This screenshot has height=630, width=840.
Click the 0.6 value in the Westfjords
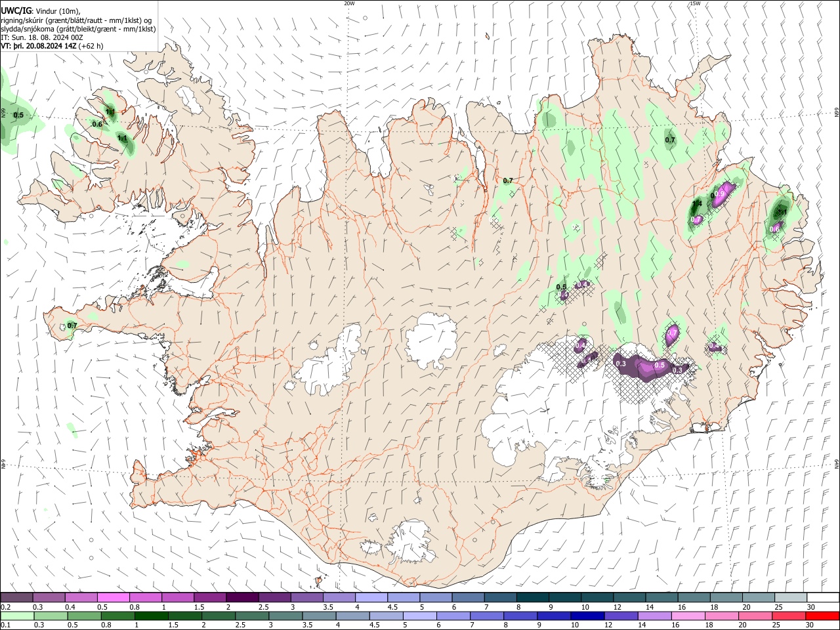click(97, 124)
